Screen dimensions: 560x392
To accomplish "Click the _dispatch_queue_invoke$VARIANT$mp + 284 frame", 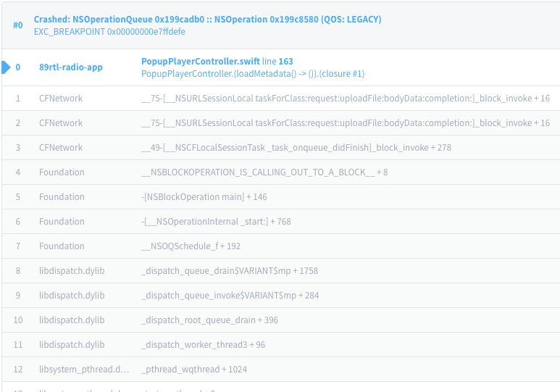I will click(230, 296).
